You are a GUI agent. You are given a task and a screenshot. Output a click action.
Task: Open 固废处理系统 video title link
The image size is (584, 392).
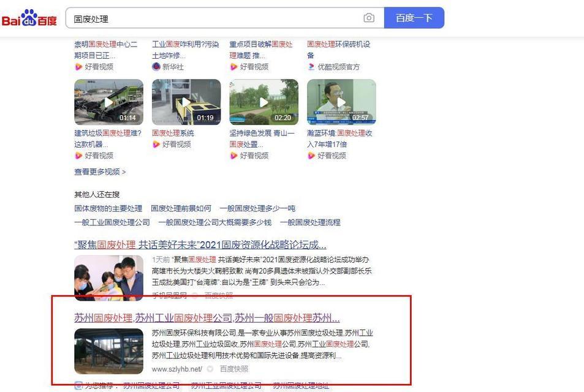click(173, 134)
